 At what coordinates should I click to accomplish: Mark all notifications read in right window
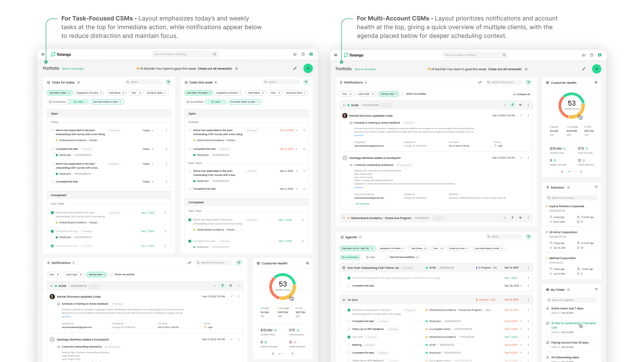[480, 82]
